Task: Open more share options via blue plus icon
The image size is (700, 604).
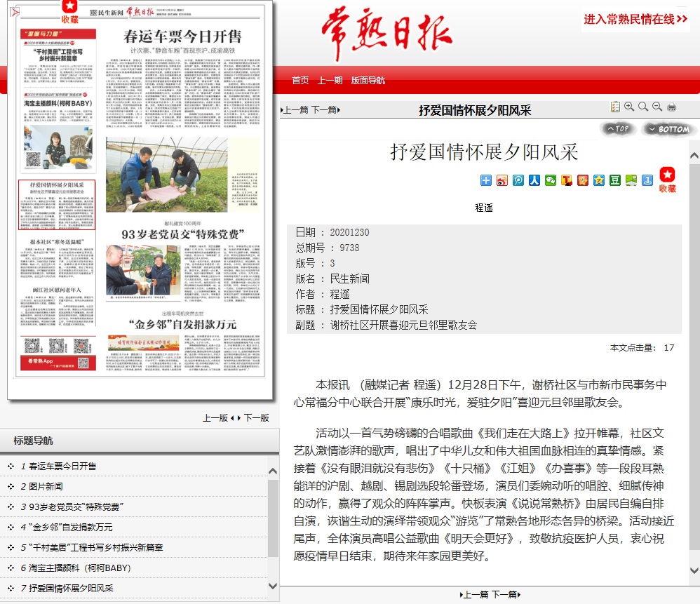Action: [485, 180]
